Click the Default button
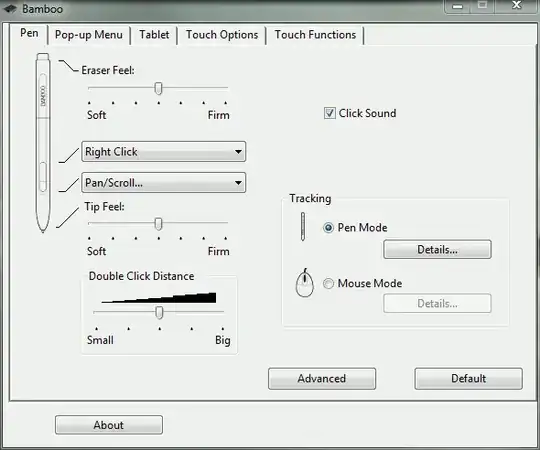Image resolution: width=540 pixels, height=450 pixels. click(x=468, y=378)
